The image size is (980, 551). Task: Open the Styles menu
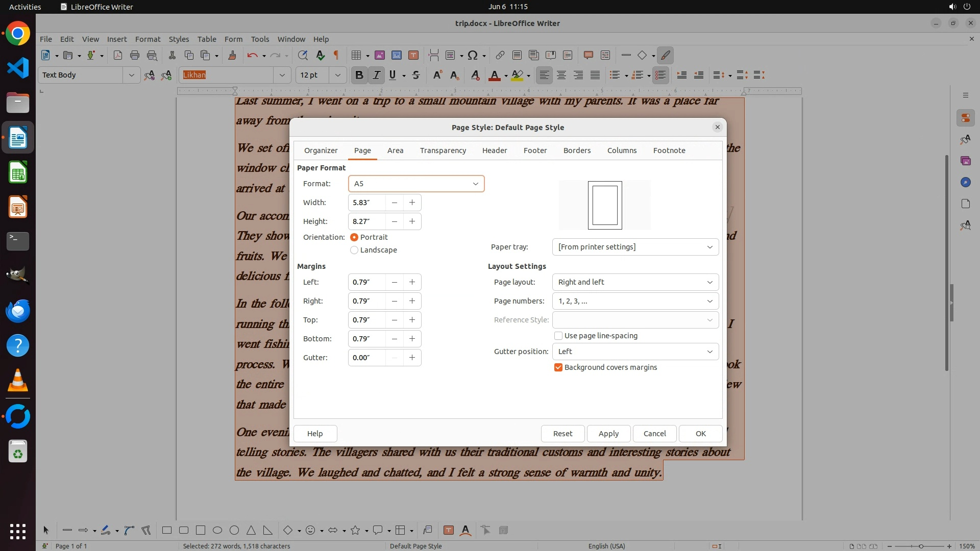coord(179,39)
